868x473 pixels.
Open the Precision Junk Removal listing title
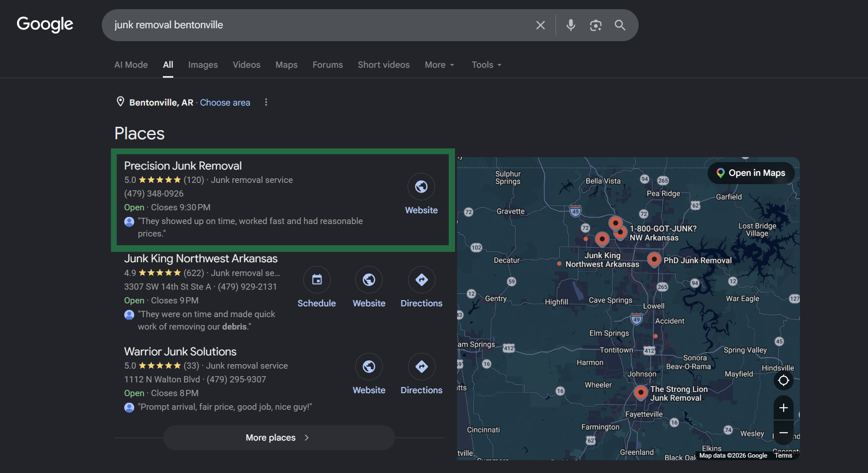[x=183, y=166]
